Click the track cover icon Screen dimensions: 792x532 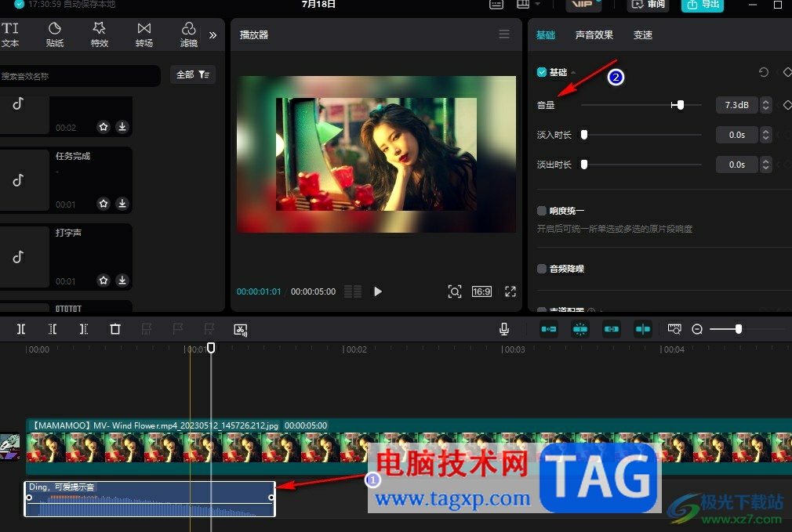(x=9, y=446)
